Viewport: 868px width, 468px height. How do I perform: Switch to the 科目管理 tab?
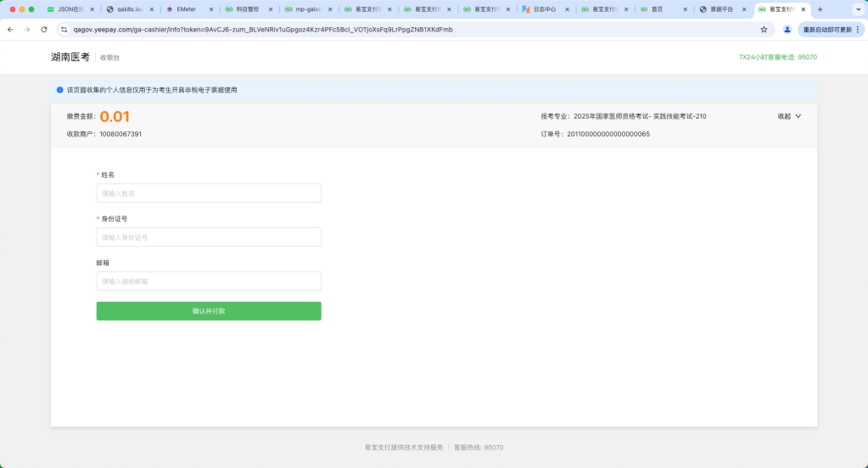pyautogui.click(x=247, y=9)
